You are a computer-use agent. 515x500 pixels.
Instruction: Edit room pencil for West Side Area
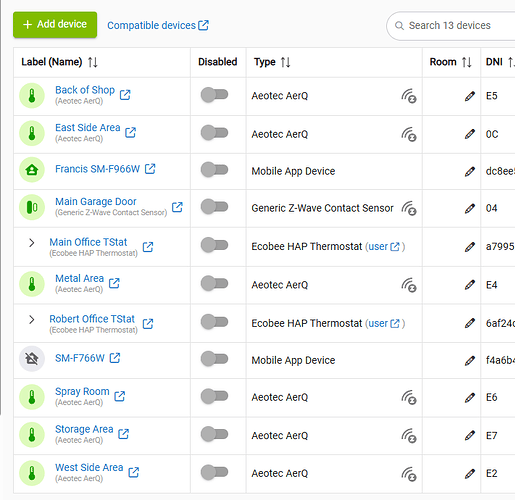point(470,474)
